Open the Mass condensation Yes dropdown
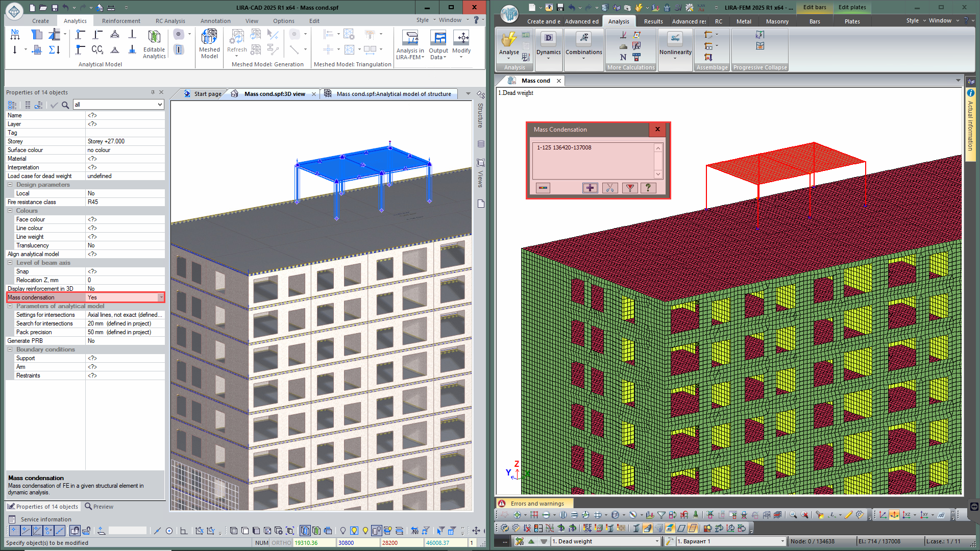 (x=161, y=297)
